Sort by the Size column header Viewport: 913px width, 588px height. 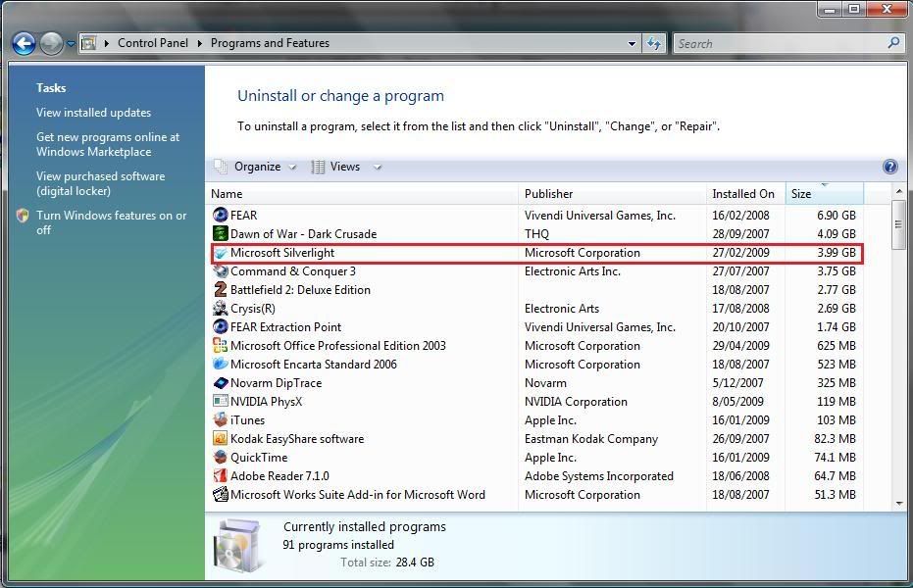[824, 194]
